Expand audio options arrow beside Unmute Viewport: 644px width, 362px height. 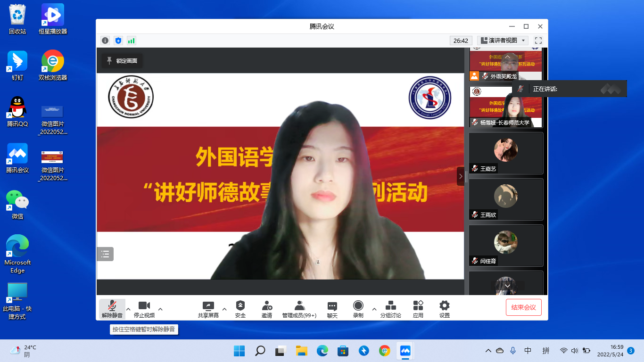coord(128,309)
